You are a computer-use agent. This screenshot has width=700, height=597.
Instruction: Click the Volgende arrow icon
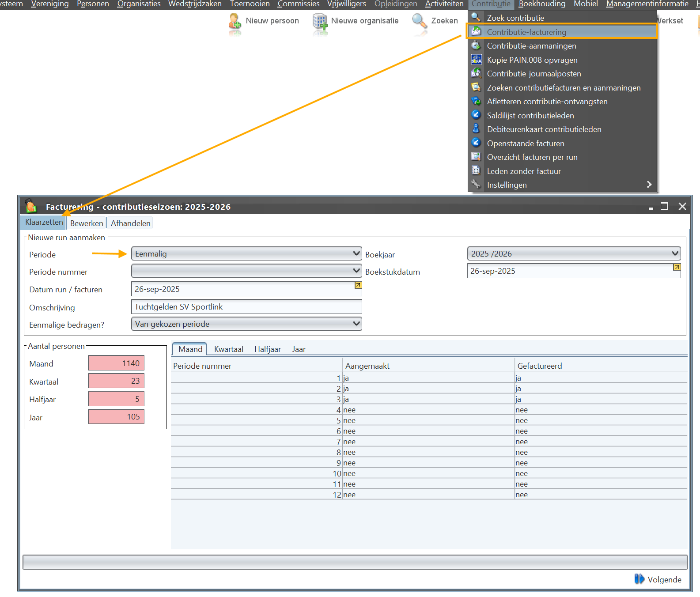[x=639, y=579]
